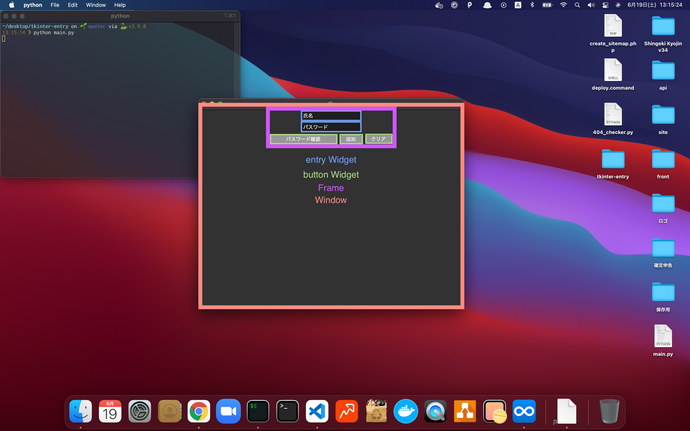
Task: Open the Wi-Fi status menu
Action: pos(563,5)
